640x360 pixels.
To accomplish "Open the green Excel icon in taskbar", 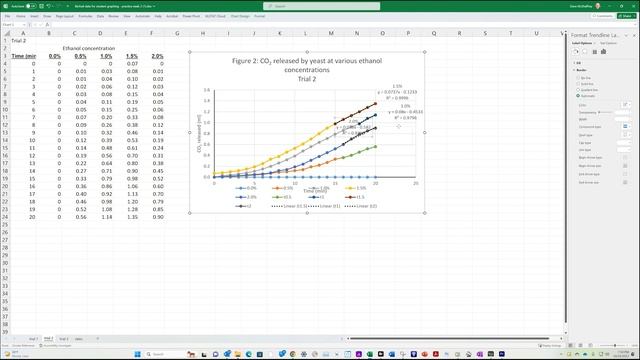I will click(x=369, y=354).
